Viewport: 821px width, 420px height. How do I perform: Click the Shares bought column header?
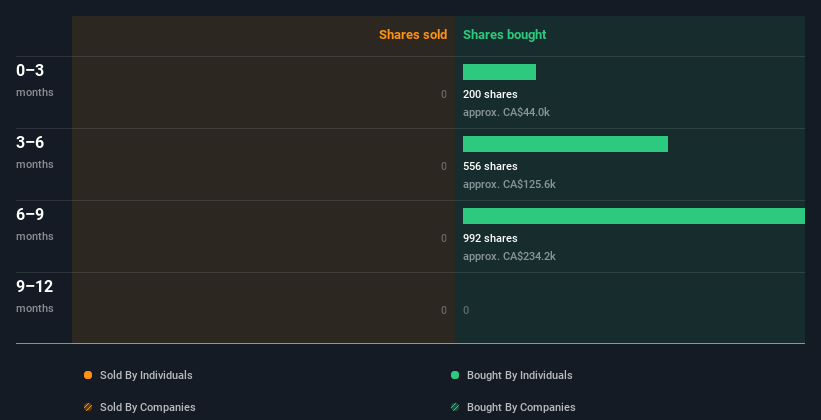(504, 35)
